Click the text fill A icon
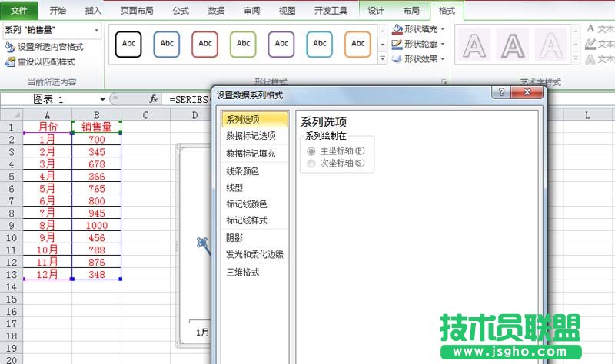615x364 pixels. pyautogui.click(x=590, y=28)
